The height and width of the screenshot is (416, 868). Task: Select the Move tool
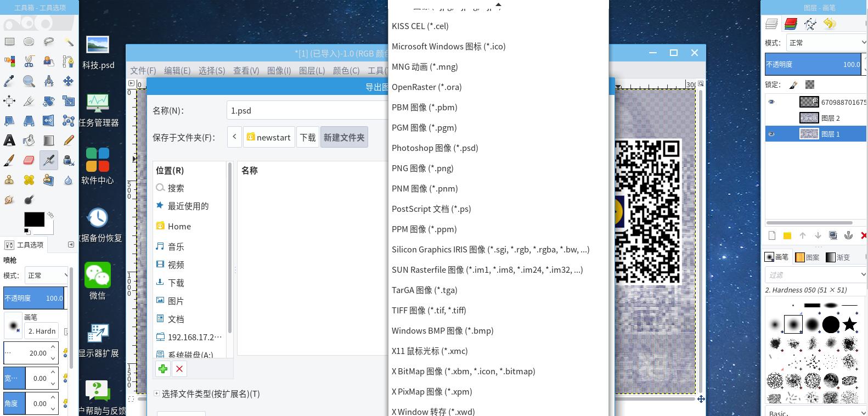[69, 81]
